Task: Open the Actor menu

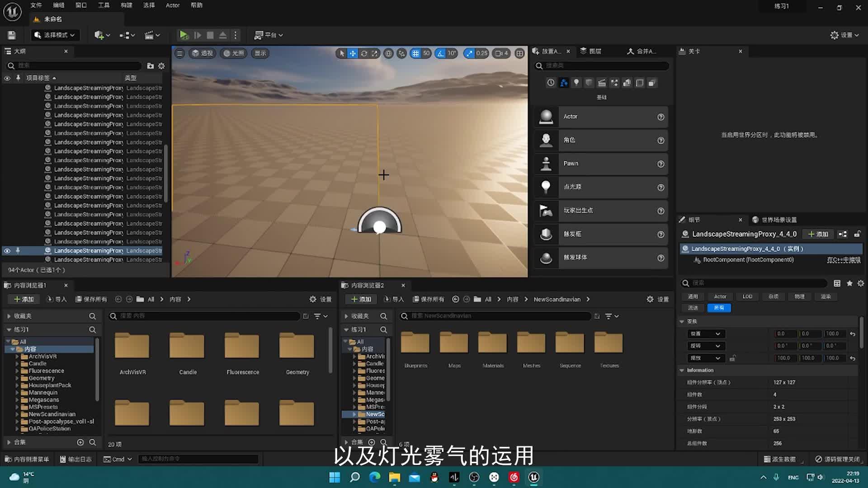Action: [173, 5]
